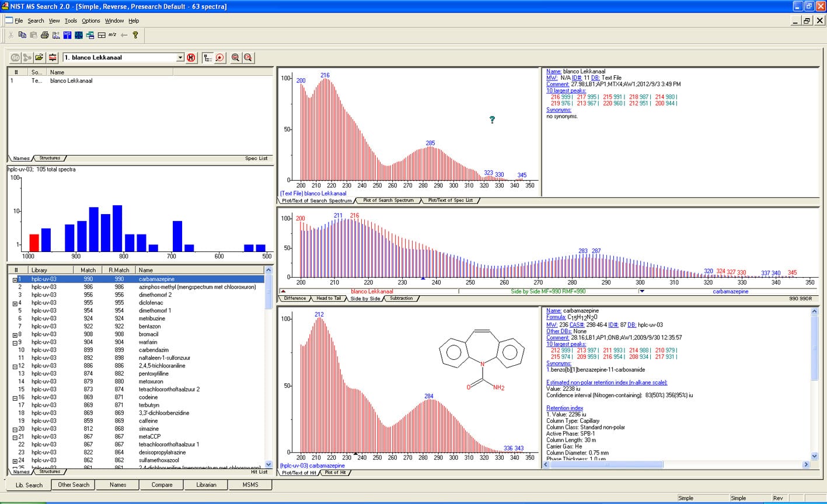Collapse hit row 12 2,4,5-trichlooraniline

coord(15,366)
